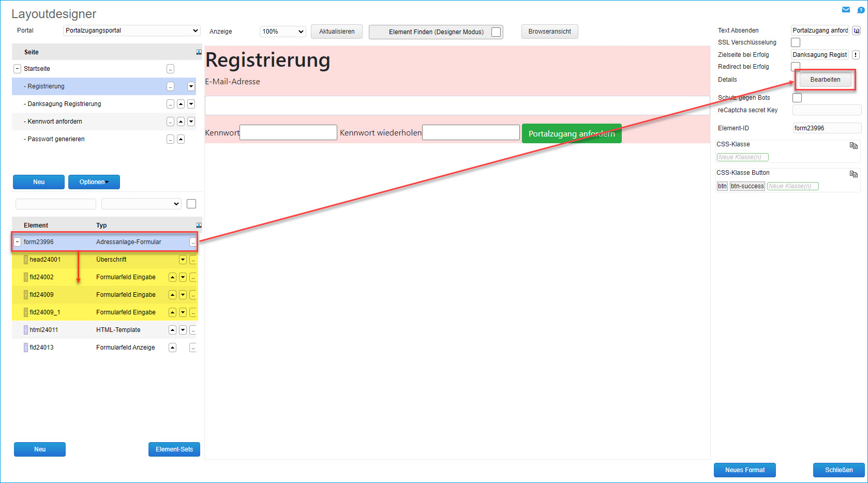The image size is (868, 483).
Task: Move fld24002 element up
Action: (x=172, y=277)
